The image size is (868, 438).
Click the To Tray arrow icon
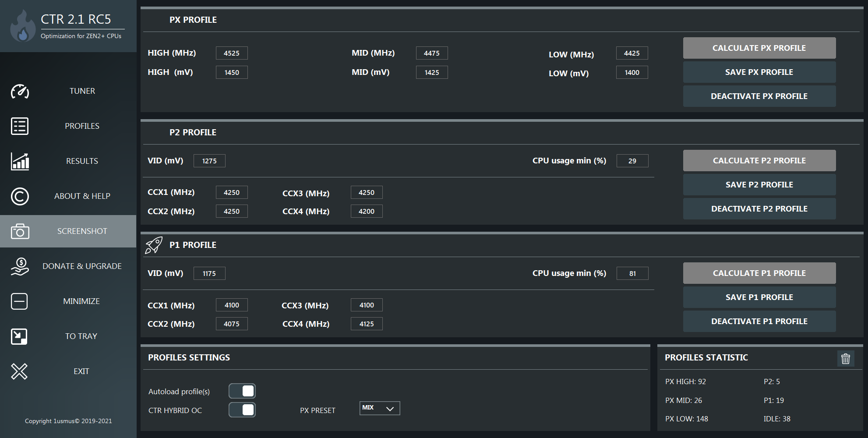19,336
